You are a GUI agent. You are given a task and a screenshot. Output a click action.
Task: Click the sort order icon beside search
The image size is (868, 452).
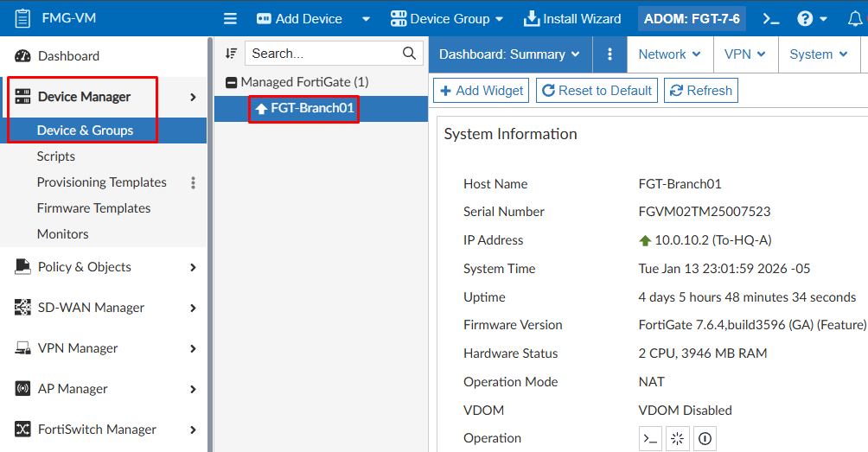[x=231, y=53]
